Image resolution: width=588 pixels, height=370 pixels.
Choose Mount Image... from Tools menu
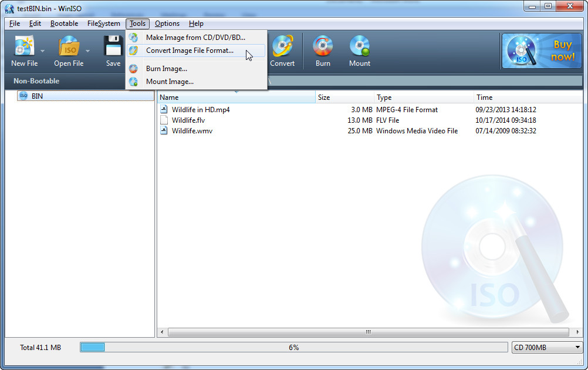(197, 82)
